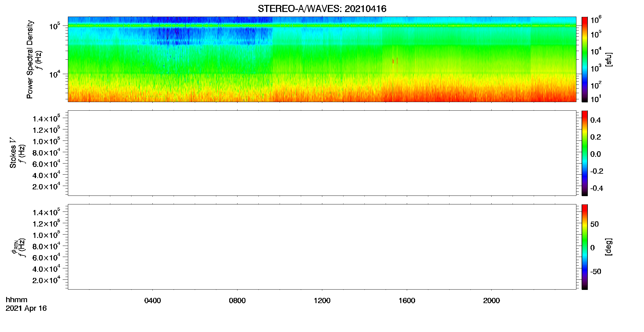Select 0 on the degree colorbar
Viewport: 644px width, 332px height.
tap(592, 248)
